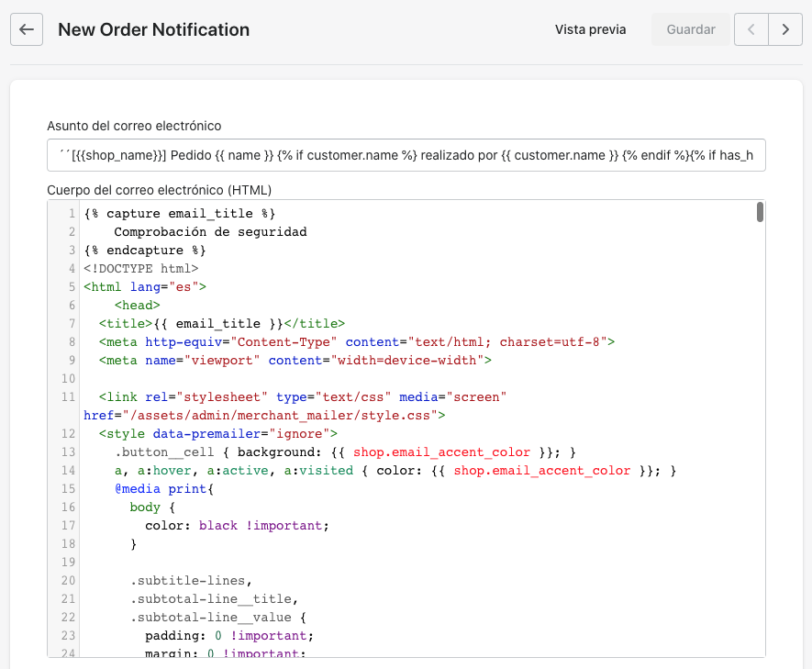Click the 'Comprobación de seguridad' text line
This screenshot has height=669, width=812.
pyautogui.click(x=210, y=232)
